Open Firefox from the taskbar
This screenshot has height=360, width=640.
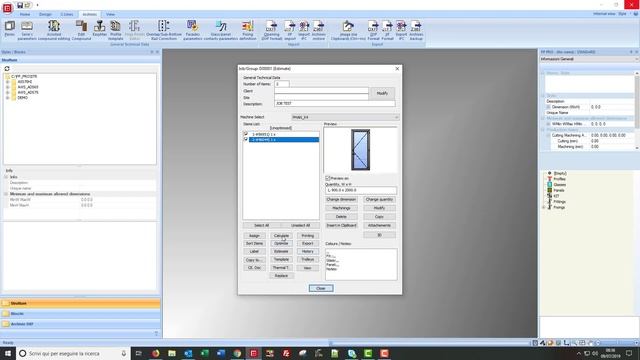(x=156, y=353)
